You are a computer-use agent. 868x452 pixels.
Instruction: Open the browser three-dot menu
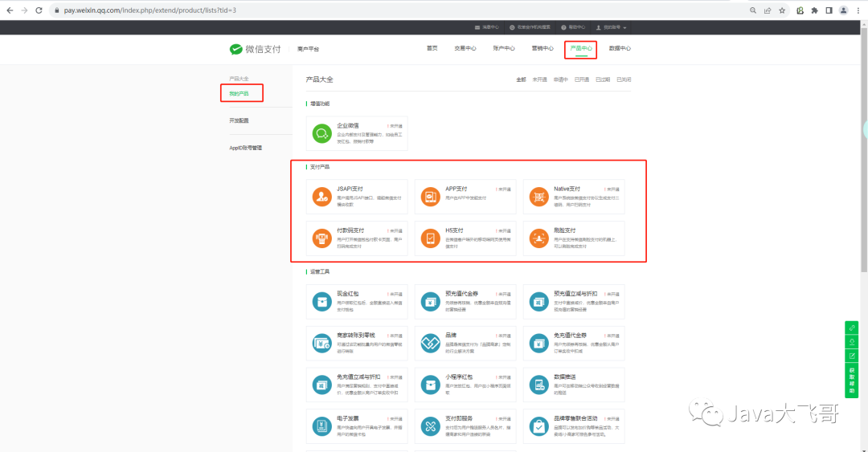[x=858, y=10]
